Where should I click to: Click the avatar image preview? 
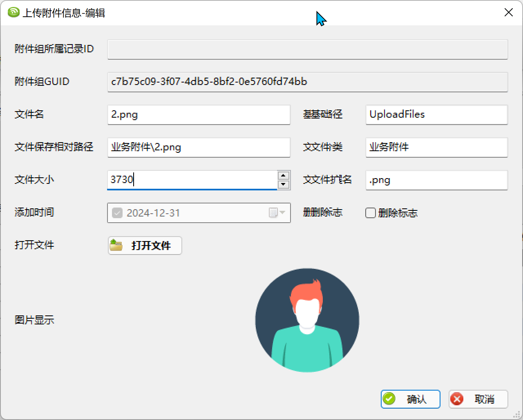(x=307, y=320)
